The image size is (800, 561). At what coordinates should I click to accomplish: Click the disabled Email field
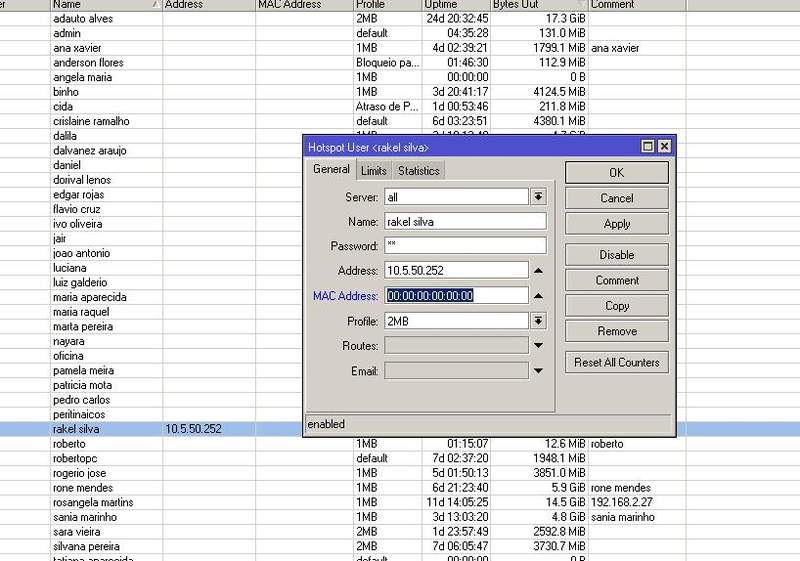click(x=456, y=371)
